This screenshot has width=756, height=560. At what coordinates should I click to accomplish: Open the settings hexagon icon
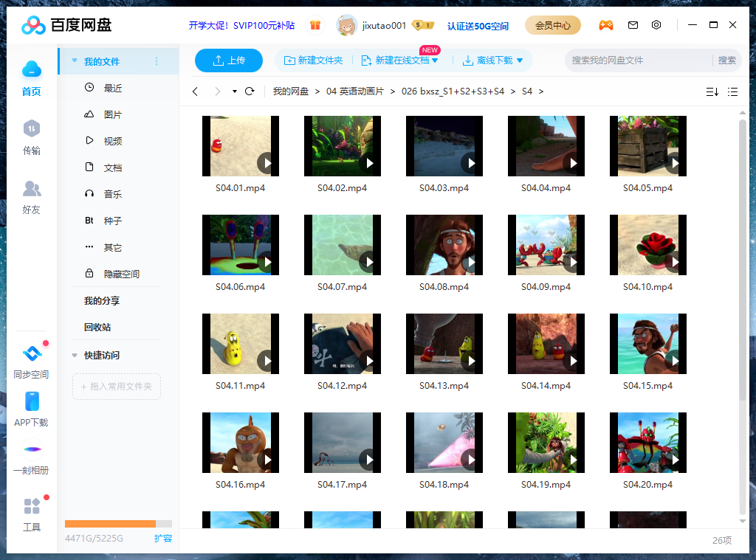coord(656,25)
